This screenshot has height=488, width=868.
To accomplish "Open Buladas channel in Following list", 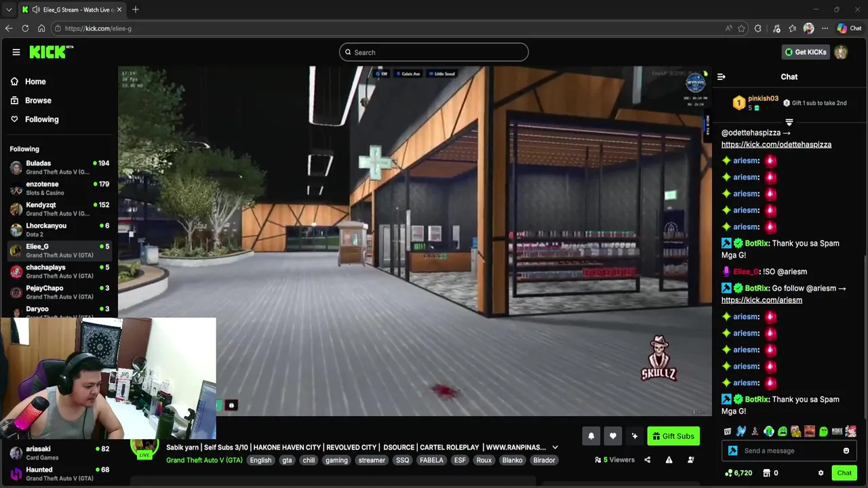I will click(60, 167).
